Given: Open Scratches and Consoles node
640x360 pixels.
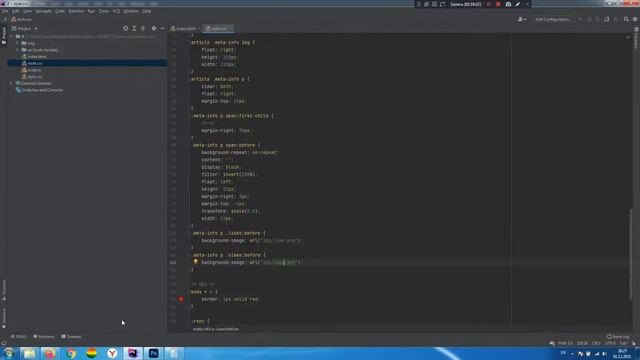Looking at the screenshot, I should tap(40, 90).
